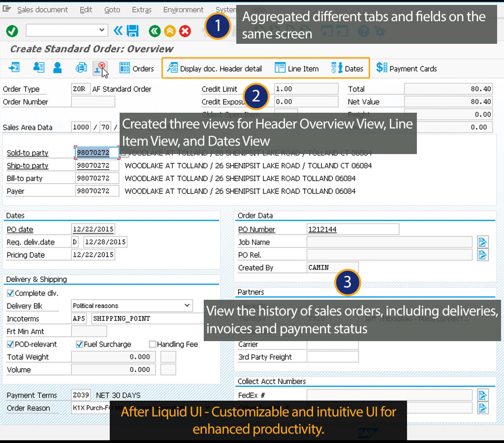Switch to the Line Item view
Viewport: 504px width, 443px height.
pos(297,68)
